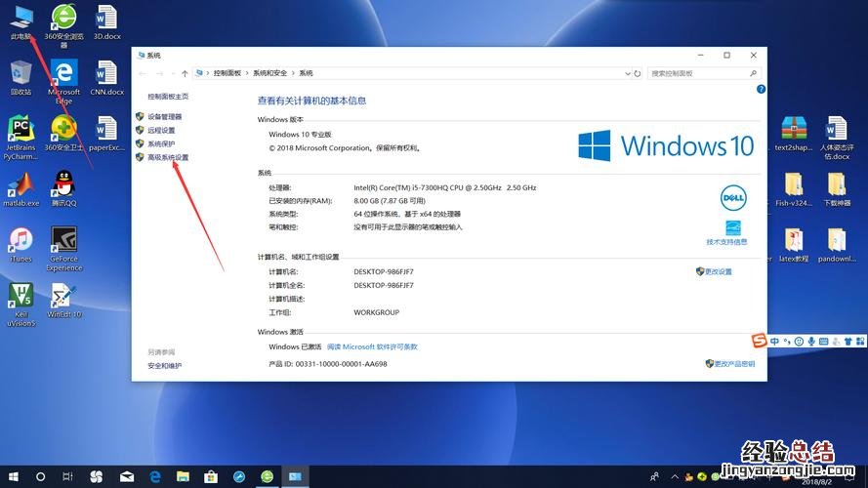Open 设备管理器 from the sidebar
868x488 pixels.
point(164,117)
